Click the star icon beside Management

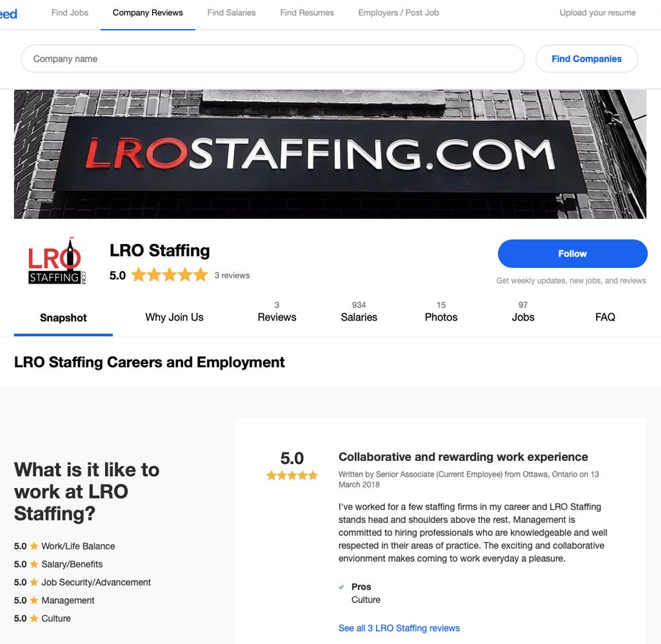click(x=34, y=600)
